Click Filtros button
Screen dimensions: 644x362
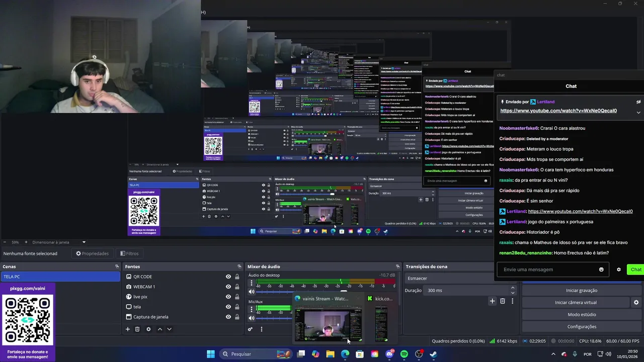(129, 253)
